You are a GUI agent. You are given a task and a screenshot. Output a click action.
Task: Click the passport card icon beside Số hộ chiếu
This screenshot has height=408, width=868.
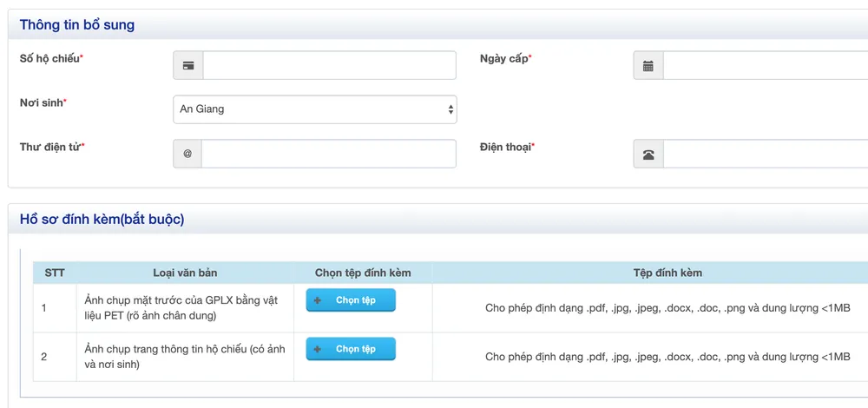click(x=188, y=65)
